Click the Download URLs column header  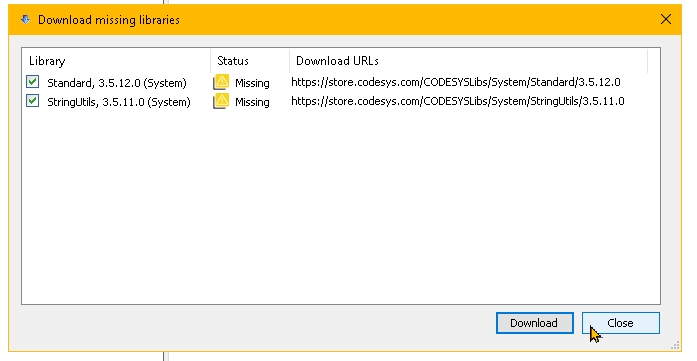point(469,60)
